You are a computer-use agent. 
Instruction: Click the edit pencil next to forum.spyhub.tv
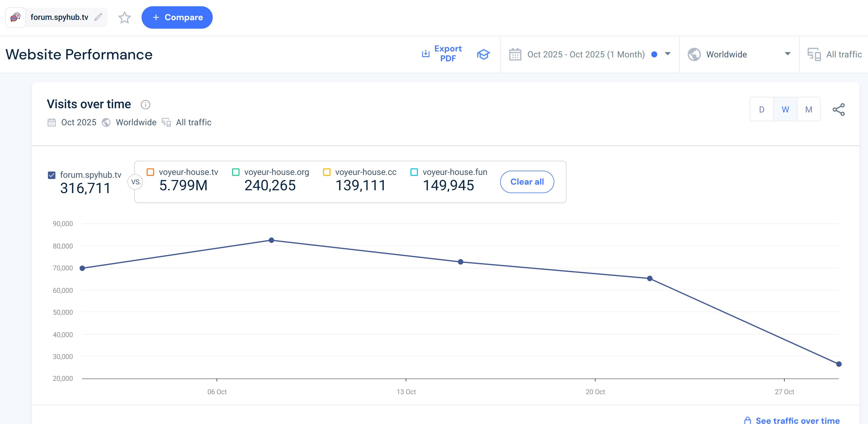tap(98, 17)
